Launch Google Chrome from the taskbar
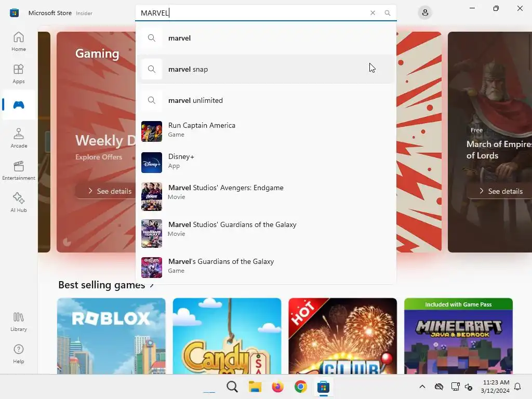The width and height of the screenshot is (532, 399). coord(301,387)
